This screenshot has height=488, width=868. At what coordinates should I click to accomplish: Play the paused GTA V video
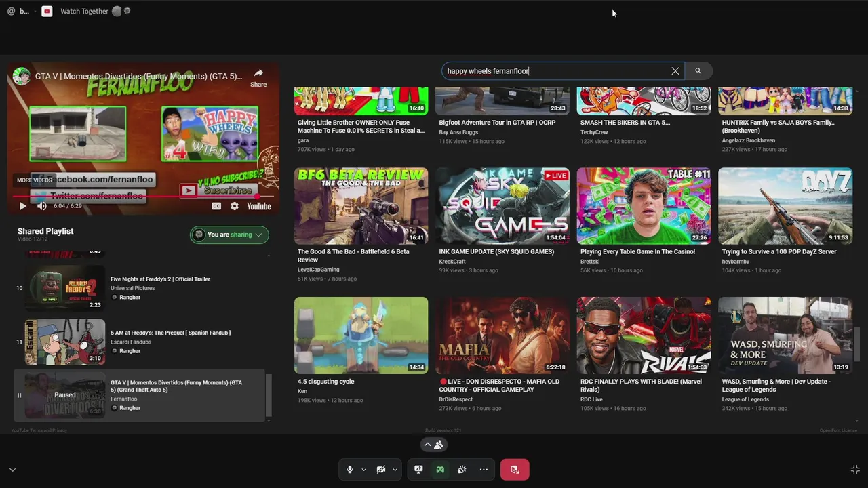coord(22,206)
